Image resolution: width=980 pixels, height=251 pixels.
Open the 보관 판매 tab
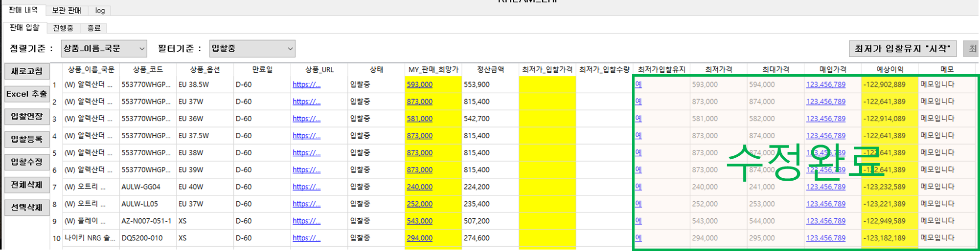67,10
